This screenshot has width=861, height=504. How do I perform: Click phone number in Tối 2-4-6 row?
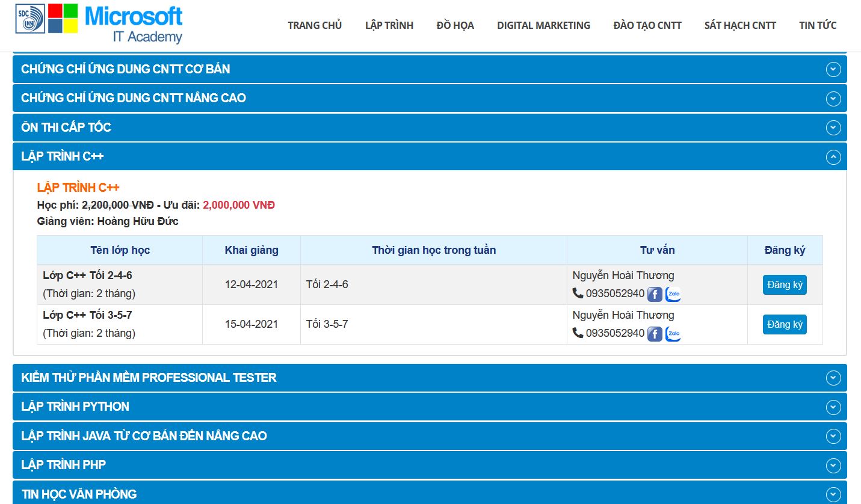(x=615, y=293)
